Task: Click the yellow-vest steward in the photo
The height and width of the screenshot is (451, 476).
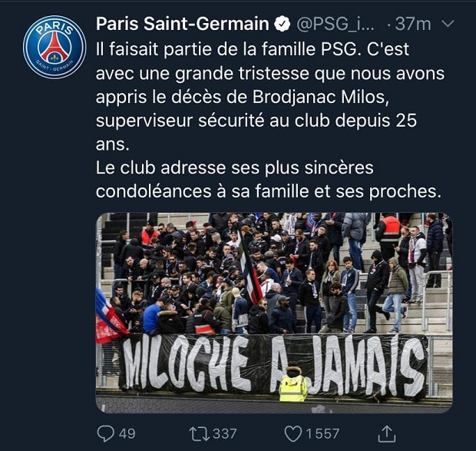Action: click(293, 384)
